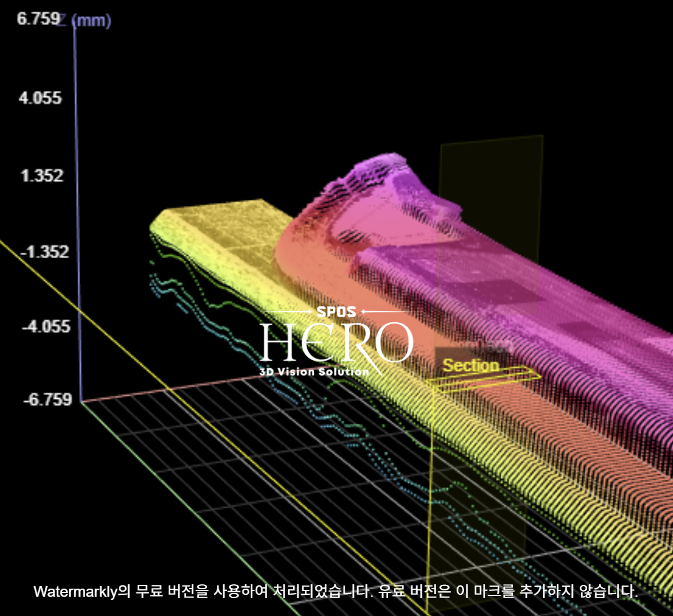Click the cyan scattered points below the scan
673x616 pixels.
[174, 296]
